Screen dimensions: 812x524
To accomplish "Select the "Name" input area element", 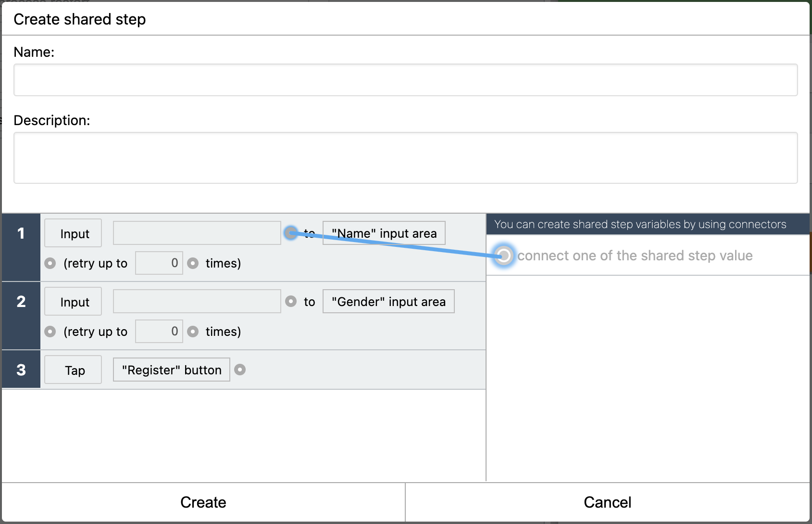I will 384,233.
